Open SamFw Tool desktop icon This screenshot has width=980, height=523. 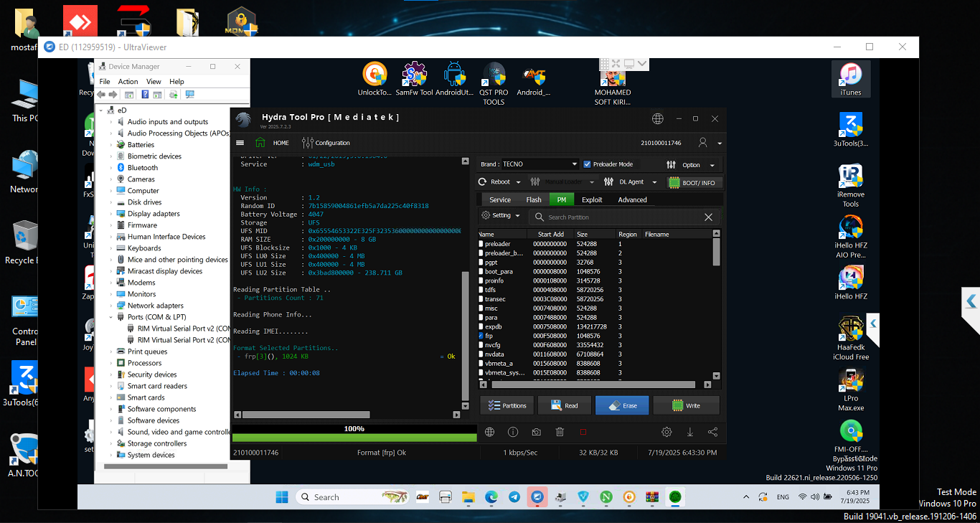pos(414,79)
